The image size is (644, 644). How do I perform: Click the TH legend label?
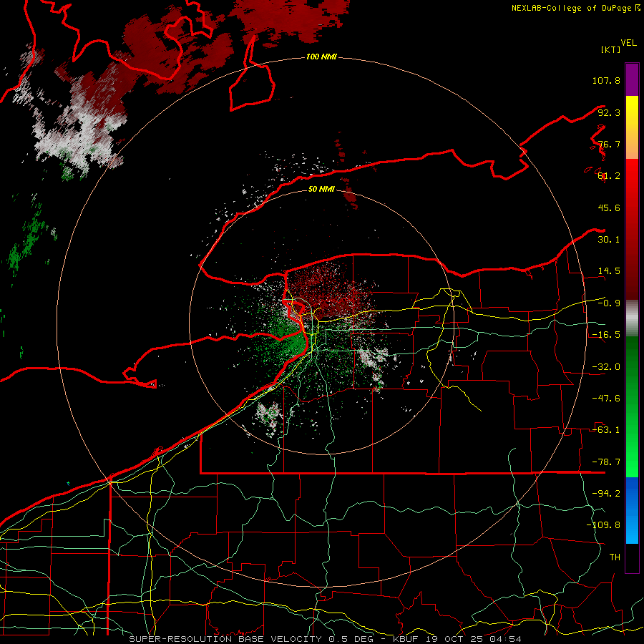(615, 557)
